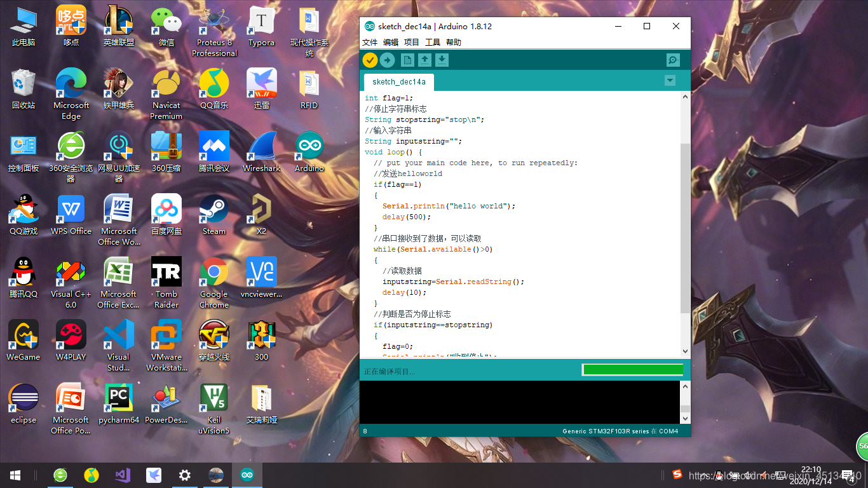Select the pycharm64 desktop shortcut
This screenshot has height=488, width=868.
pos(119,404)
